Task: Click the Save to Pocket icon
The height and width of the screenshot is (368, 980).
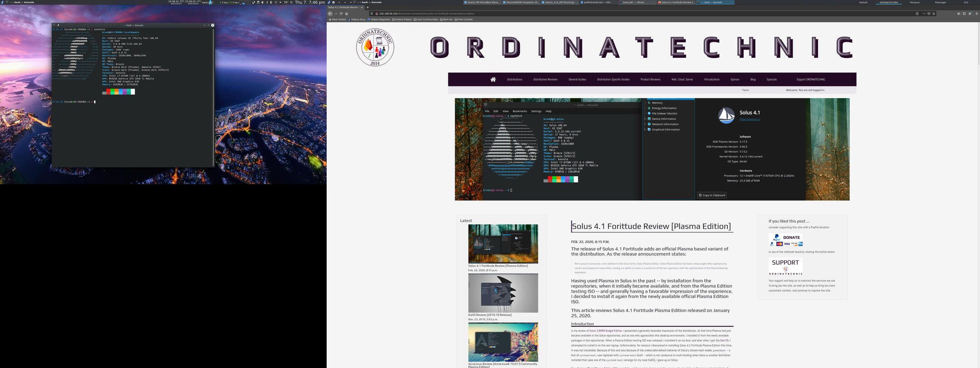Action: tap(929, 14)
